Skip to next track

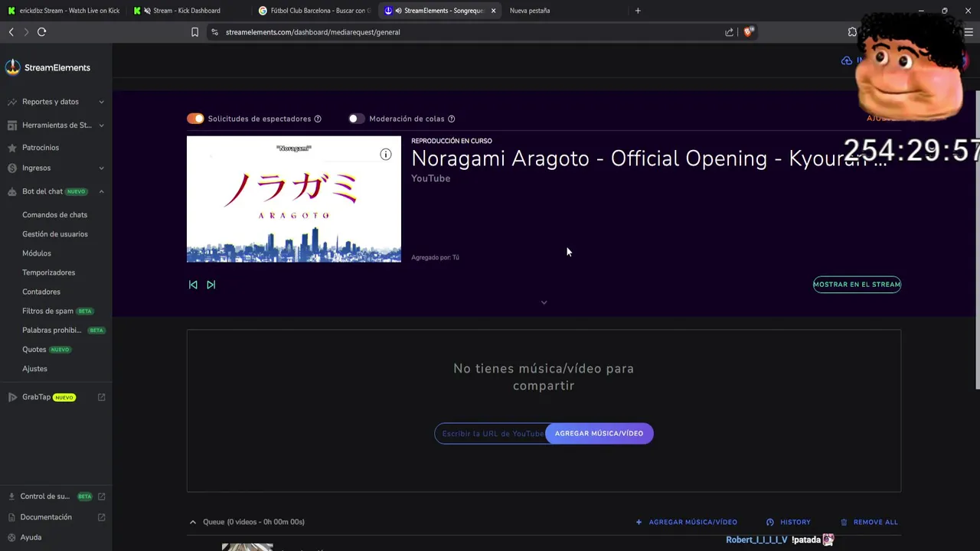point(211,285)
